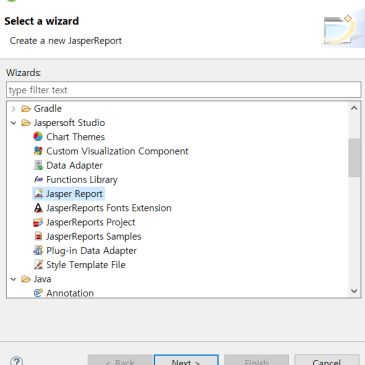Expand the Gradle folder
This screenshot has height=365, width=365.
13,109
